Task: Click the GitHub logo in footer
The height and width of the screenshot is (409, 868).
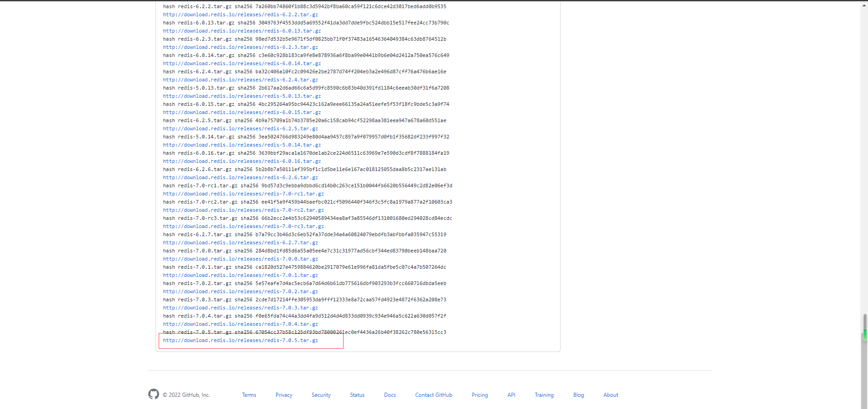Action: click(x=154, y=394)
